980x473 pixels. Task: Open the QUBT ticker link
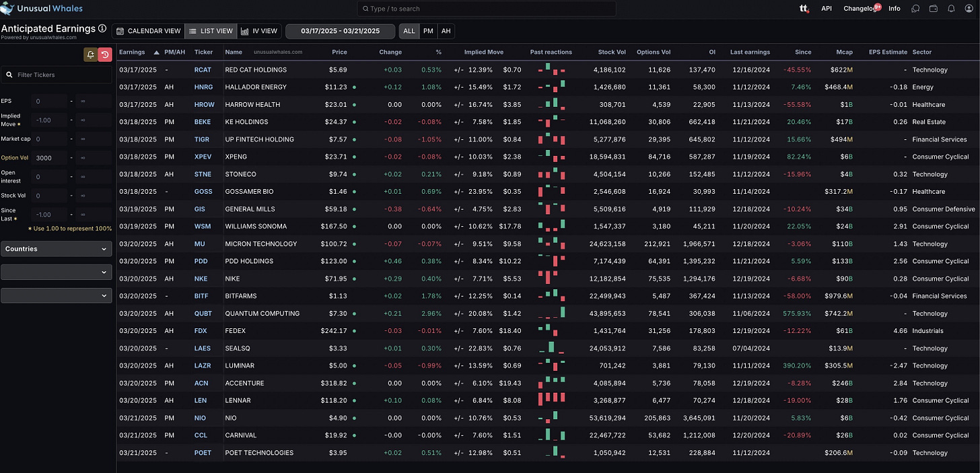coord(203,314)
